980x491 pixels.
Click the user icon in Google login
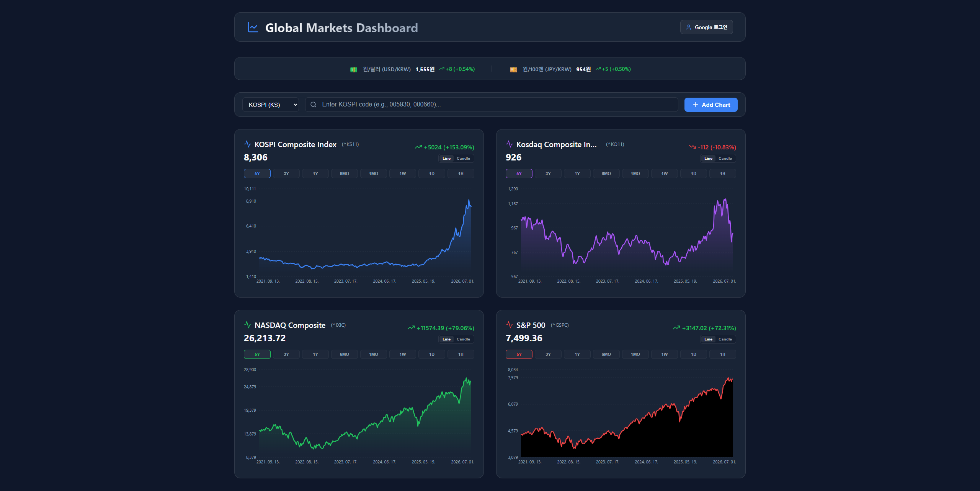pyautogui.click(x=688, y=27)
